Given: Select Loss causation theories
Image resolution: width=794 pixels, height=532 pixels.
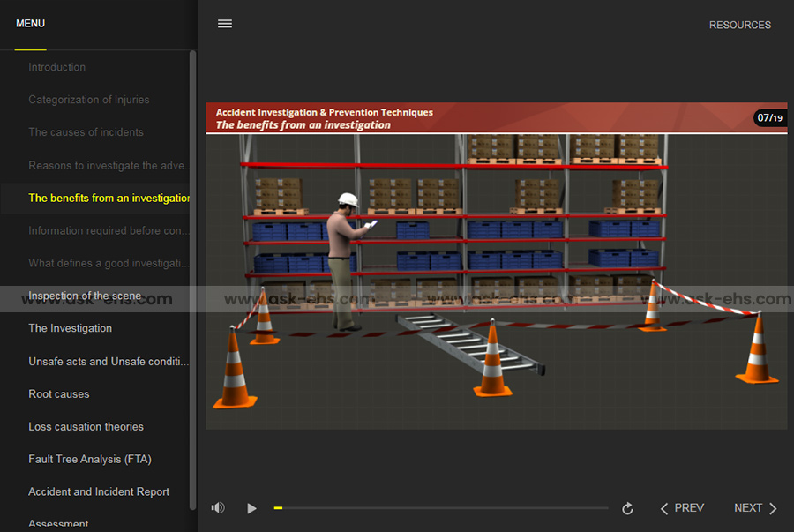Looking at the screenshot, I should click(86, 427).
